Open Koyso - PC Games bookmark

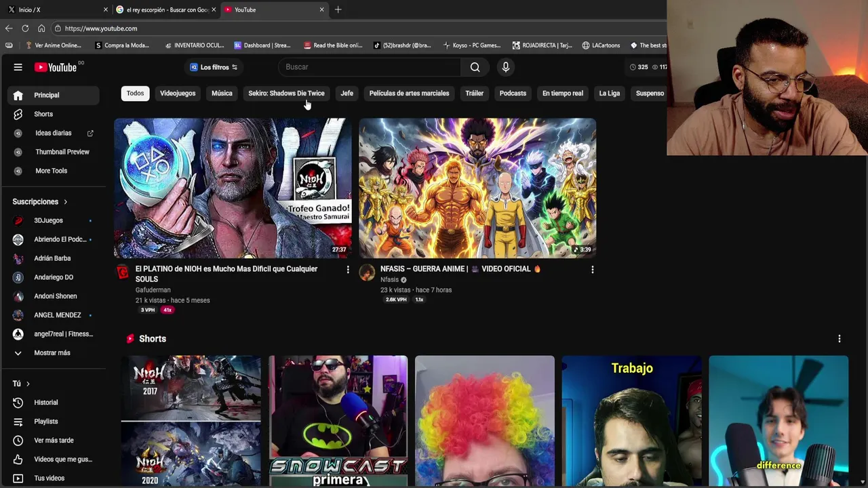pos(471,45)
